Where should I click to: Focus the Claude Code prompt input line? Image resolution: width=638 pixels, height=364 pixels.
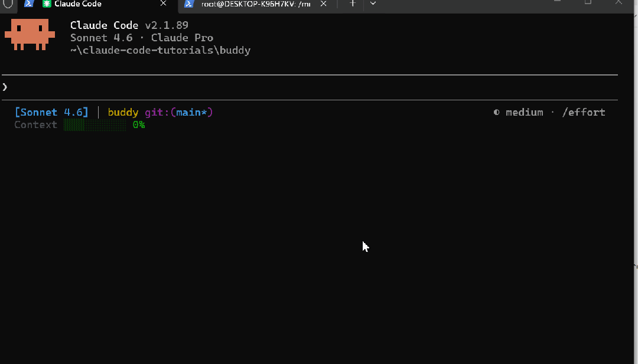tap(310, 87)
